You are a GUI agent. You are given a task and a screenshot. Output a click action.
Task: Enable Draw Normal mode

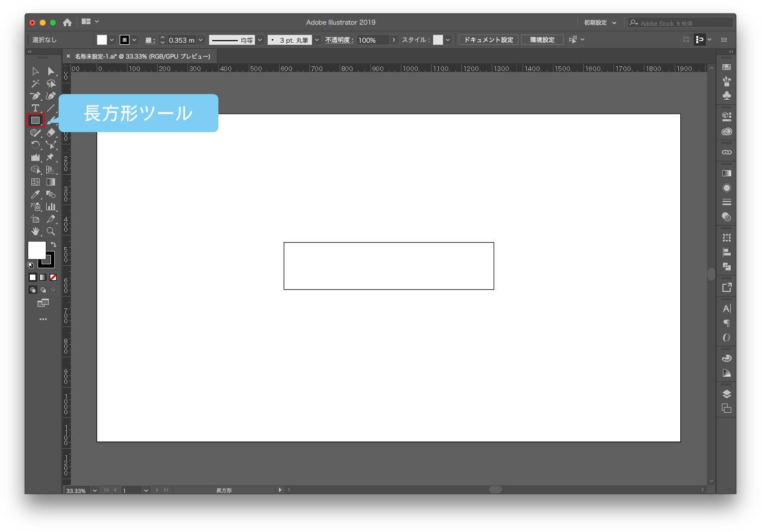[33, 290]
